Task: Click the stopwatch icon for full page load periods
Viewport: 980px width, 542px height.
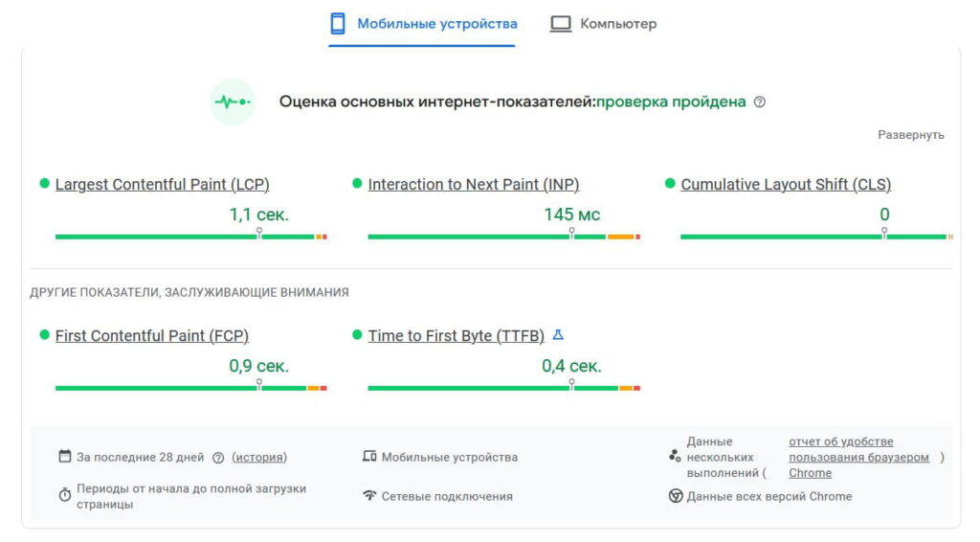Action: point(65,495)
